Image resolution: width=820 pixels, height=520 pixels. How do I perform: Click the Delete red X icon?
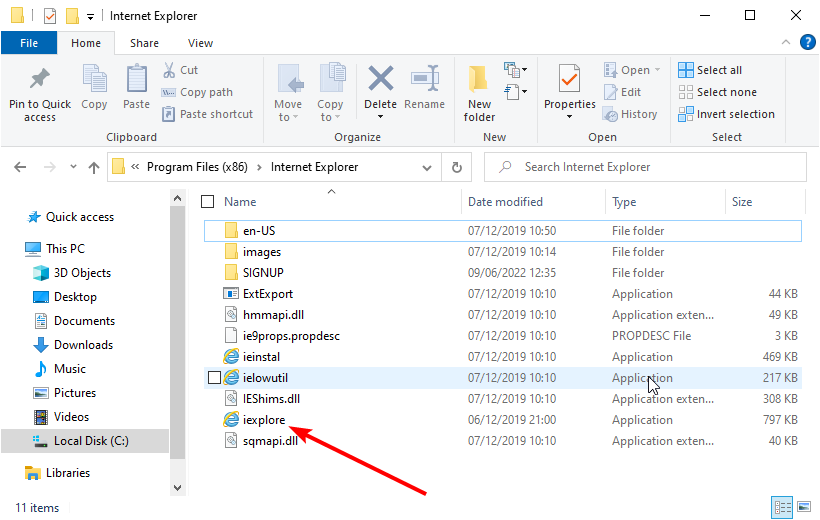click(381, 78)
